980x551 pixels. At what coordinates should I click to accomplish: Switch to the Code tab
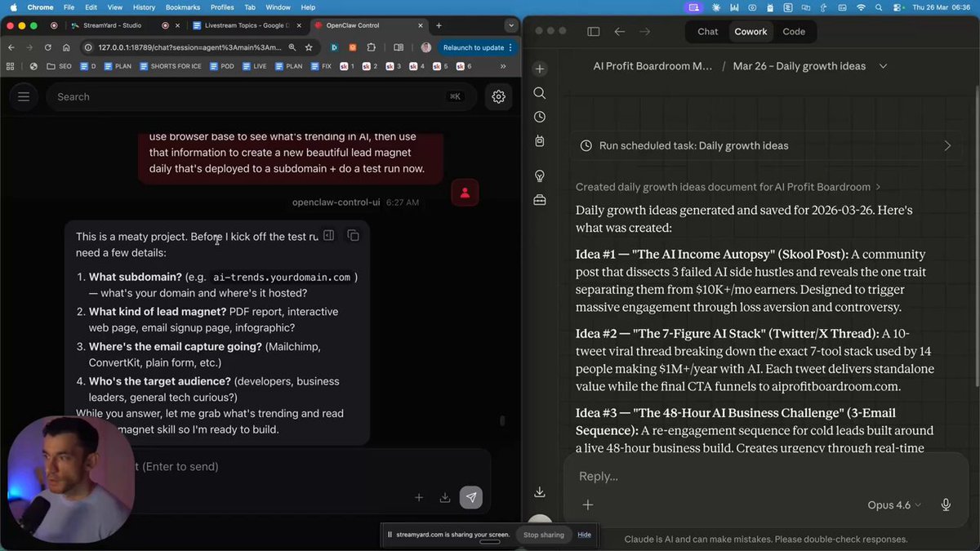pos(794,32)
